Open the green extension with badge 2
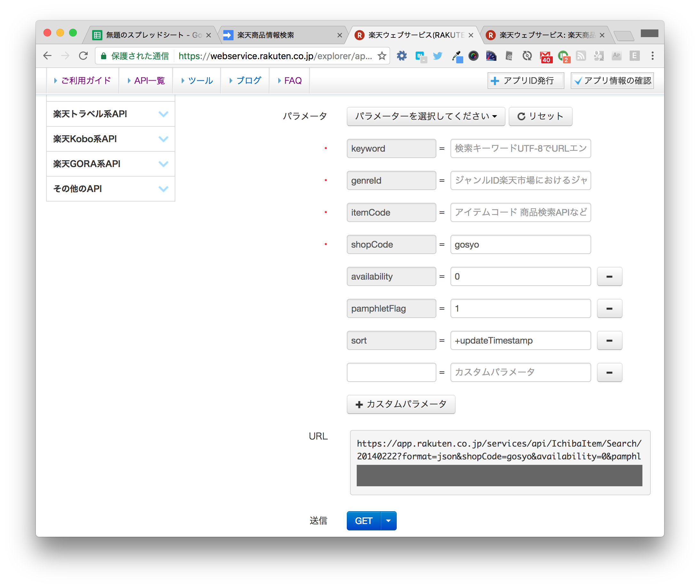The image size is (700, 588). (x=564, y=57)
